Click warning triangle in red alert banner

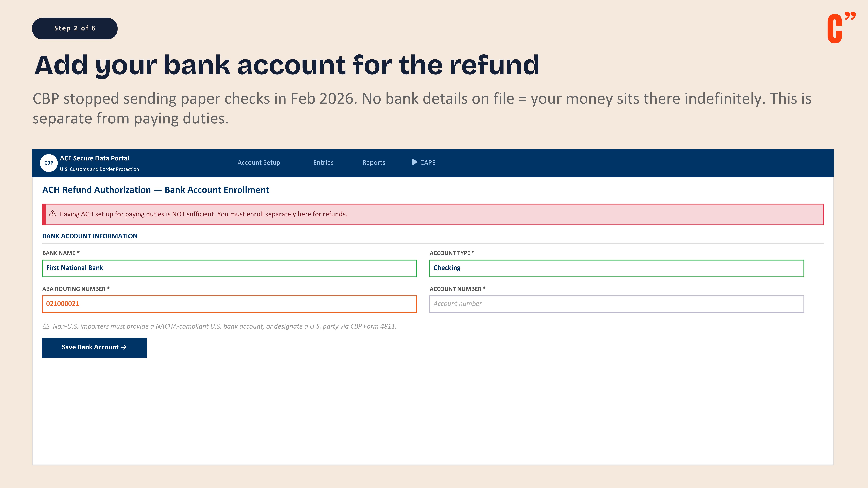[53, 214]
